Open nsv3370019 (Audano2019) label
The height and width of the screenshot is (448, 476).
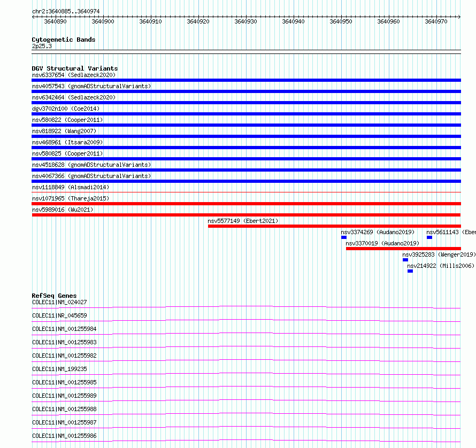tap(382, 243)
